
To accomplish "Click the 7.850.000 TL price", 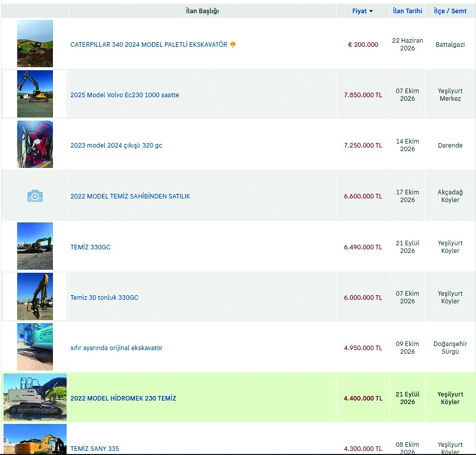I will (363, 95).
